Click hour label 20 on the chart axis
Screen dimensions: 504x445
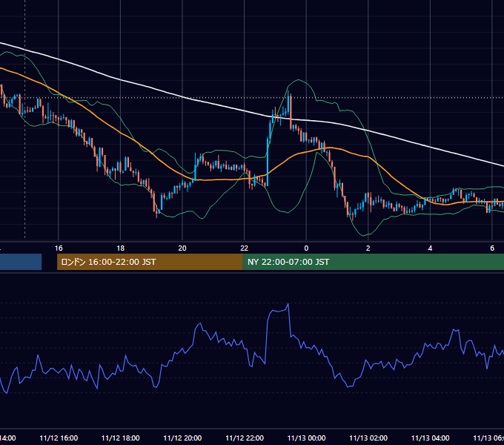(x=182, y=248)
